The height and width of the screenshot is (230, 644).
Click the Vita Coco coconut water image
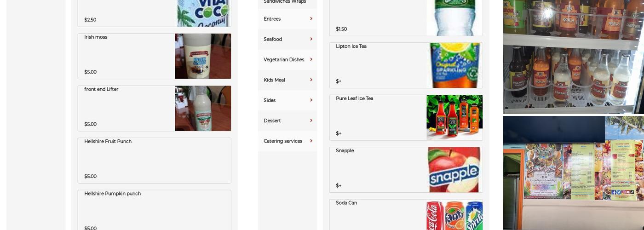pos(203,13)
